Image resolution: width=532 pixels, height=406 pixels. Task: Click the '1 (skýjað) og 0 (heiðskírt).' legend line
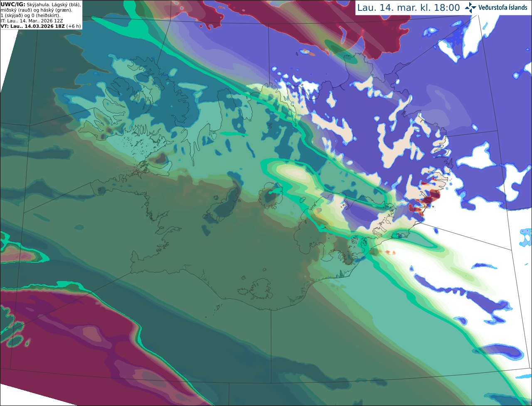tap(30, 15)
